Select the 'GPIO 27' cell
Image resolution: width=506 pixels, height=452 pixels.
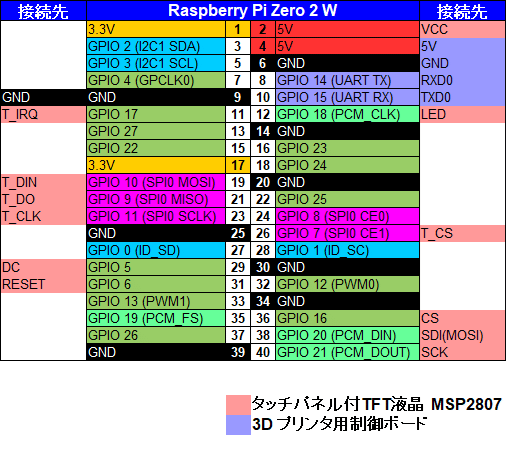(x=156, y=131)
